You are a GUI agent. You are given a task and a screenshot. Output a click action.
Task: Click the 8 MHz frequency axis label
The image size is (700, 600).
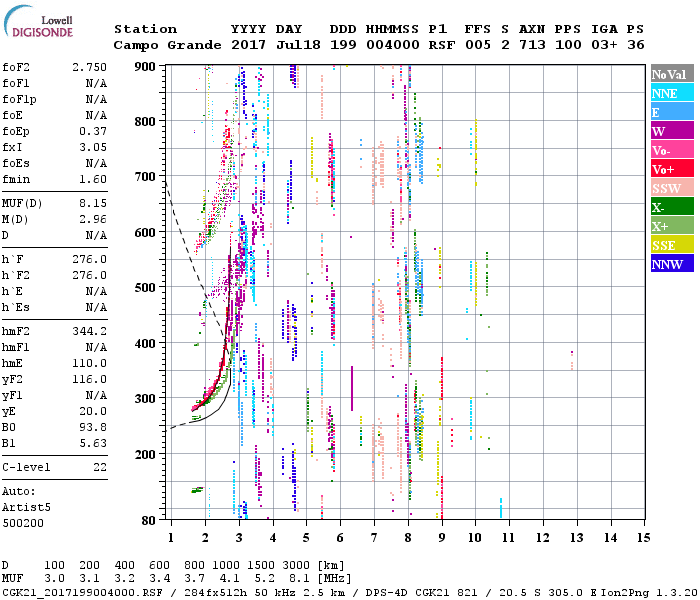(x=408, y=538)
